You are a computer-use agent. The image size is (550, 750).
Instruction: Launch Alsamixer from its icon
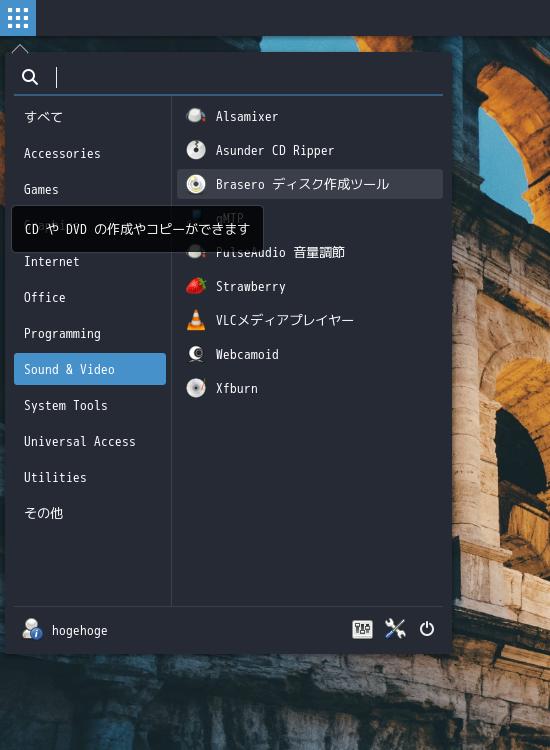196,116
